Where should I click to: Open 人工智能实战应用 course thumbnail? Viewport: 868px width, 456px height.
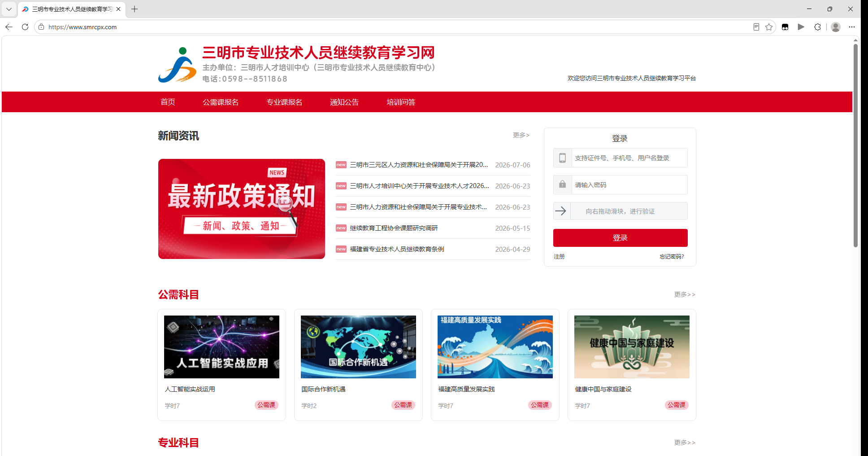pos(221,347)
